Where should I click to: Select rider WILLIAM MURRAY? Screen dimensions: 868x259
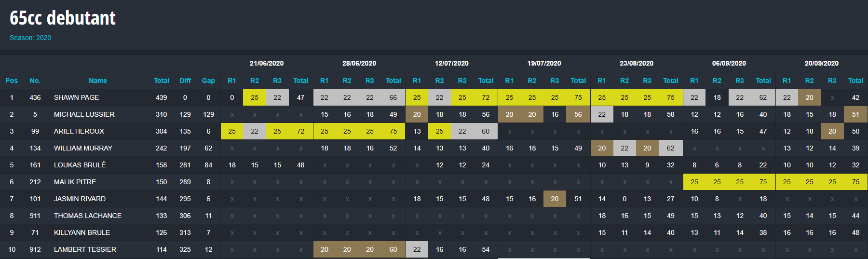pos(83,148)
